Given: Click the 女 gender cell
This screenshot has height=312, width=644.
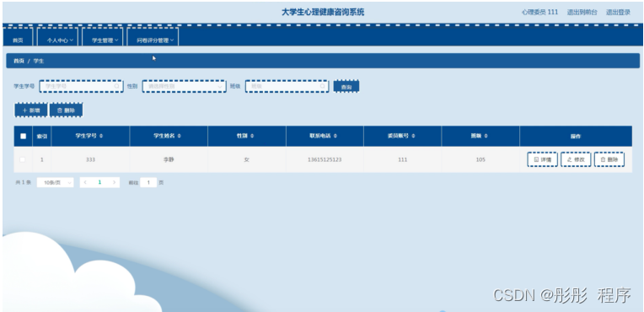Looking at the screenshot, I should [246, 159].
